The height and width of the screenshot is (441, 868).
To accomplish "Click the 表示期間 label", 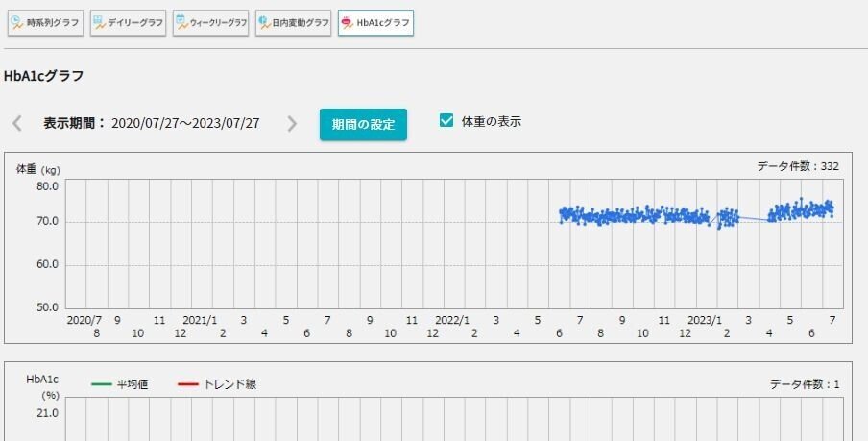I will (74, 123).
